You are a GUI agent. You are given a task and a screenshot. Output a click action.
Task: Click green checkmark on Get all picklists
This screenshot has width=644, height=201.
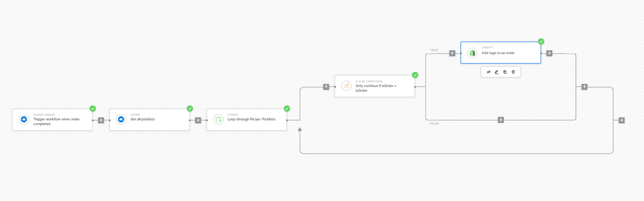190,109
